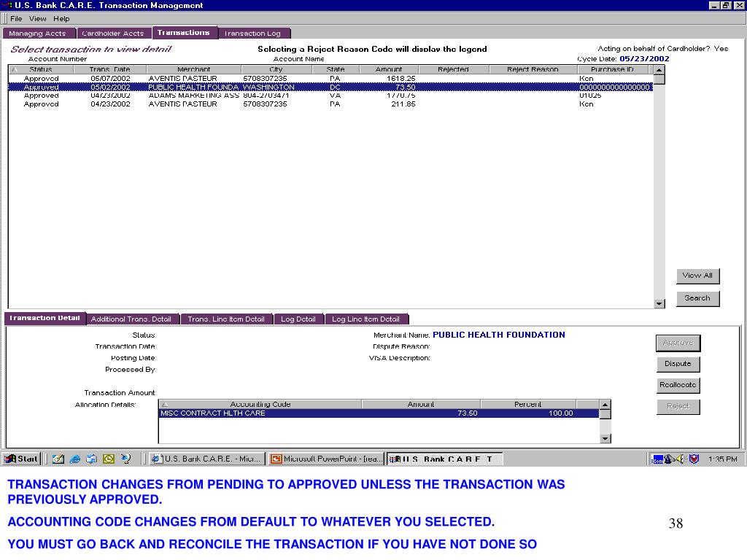This screenshot has height=560, width=747.
Task: Click the Cycle Date value 05/23/2002
Action: point(644,58)
